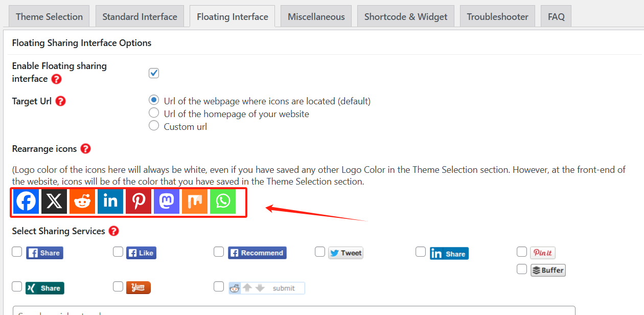
Task: Select the LinkedIn icon in Rearrange icons
Action: coord(110,201)
